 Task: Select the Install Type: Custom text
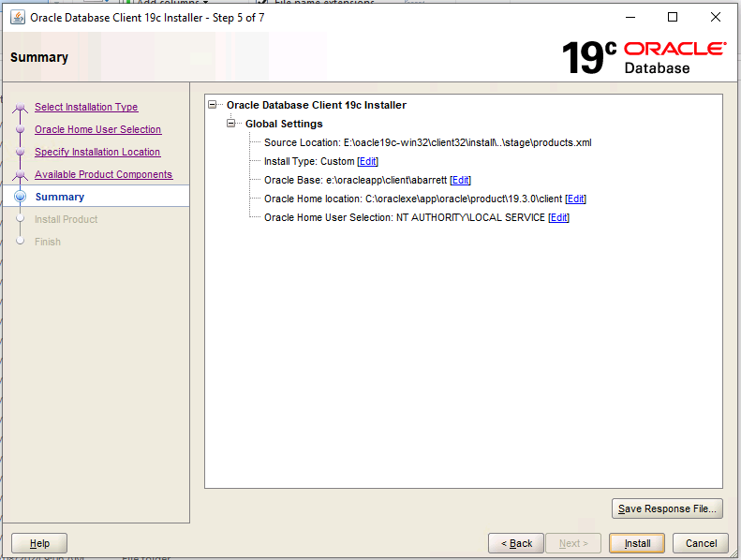(x=309, y=162)
